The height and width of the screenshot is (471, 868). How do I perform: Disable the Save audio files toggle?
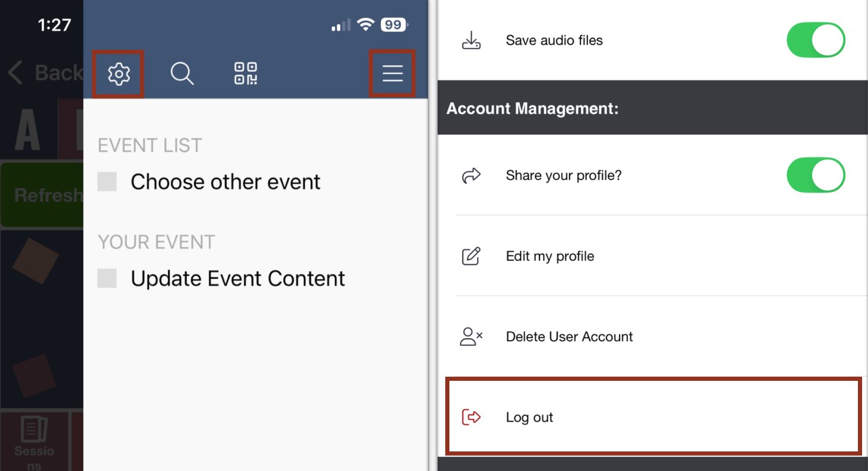(816, 40)
